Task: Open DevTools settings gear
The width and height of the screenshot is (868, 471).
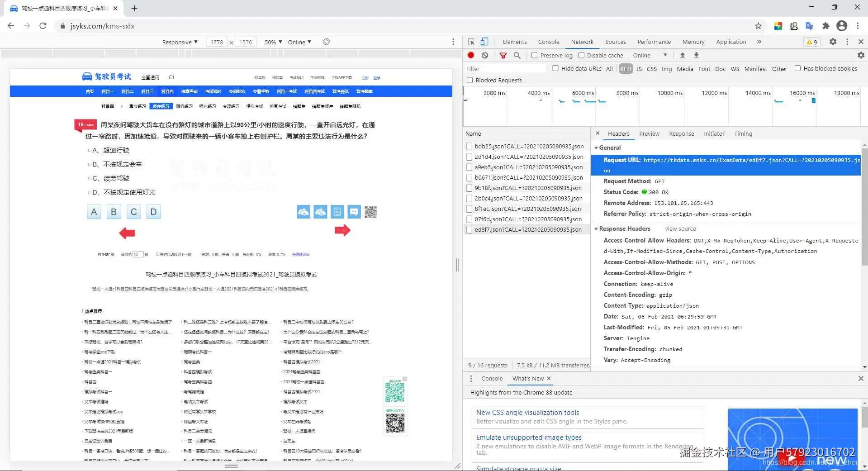Action: (833, 42)
